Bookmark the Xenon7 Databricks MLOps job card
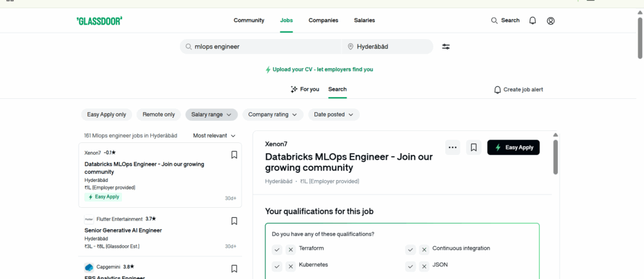 coord(234,155)
